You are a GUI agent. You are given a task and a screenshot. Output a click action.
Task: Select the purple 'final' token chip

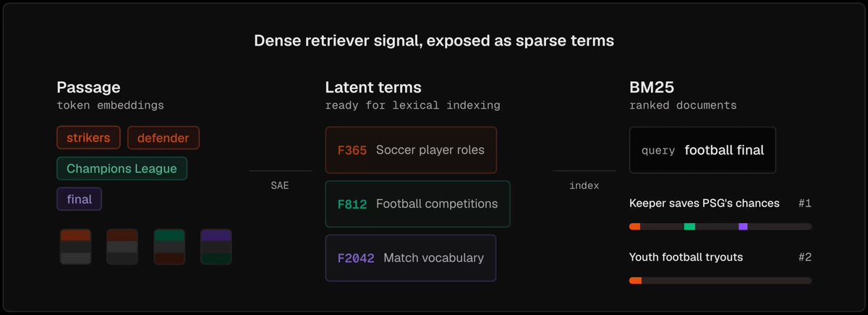coord(80,199)
